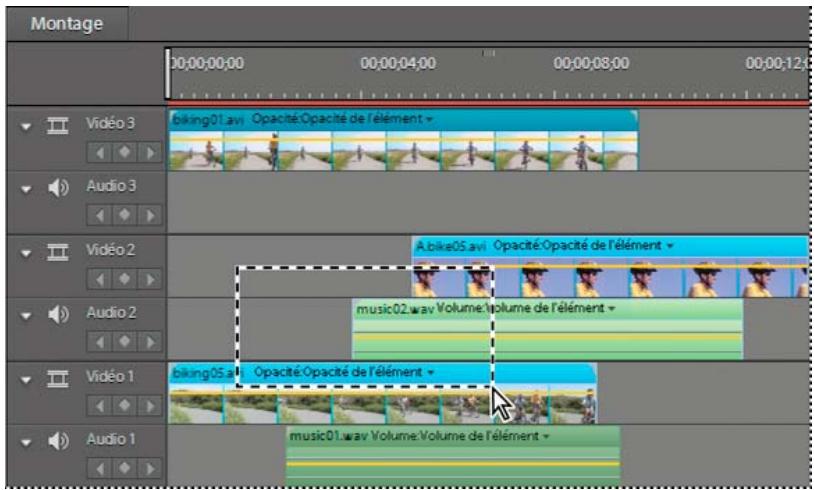The image size is (814, 490).
Task: Select the biking01.avi clip thumbnails
Action: click(403, 151)
